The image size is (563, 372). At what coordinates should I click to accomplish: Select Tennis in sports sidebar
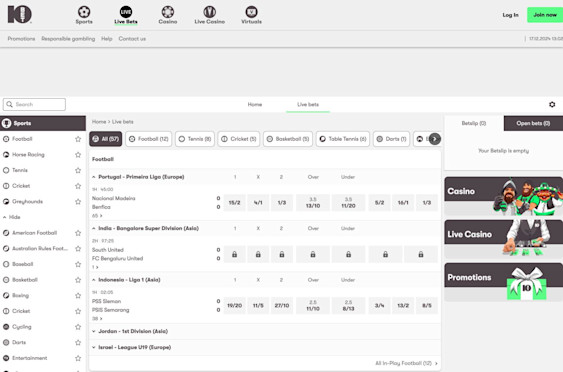pos(20,170)
